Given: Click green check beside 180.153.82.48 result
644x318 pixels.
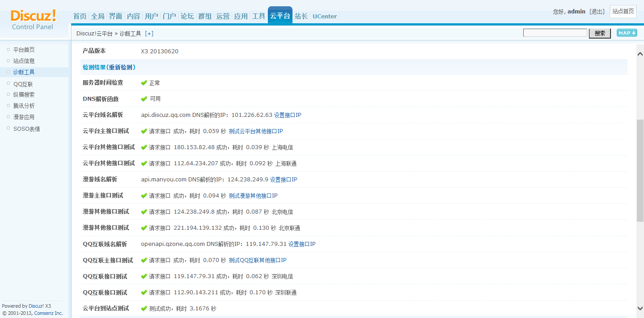Looking at the screenshot, I should 144,147.
